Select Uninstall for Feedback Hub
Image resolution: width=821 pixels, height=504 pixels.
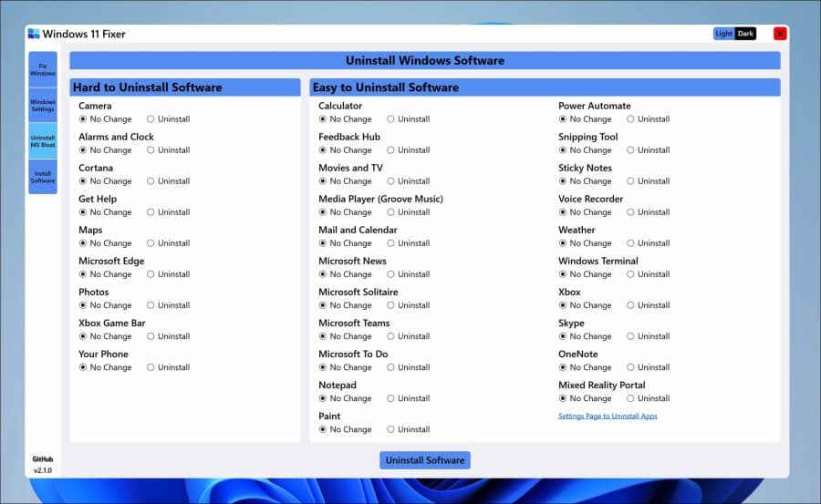[x=409, y=150]
